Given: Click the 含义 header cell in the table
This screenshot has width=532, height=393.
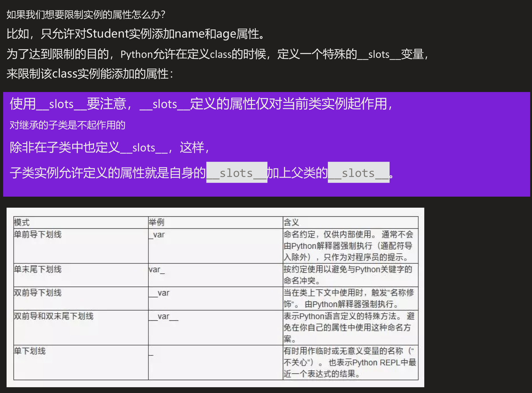Looking at the screenshot, I should tap(291, 222).
